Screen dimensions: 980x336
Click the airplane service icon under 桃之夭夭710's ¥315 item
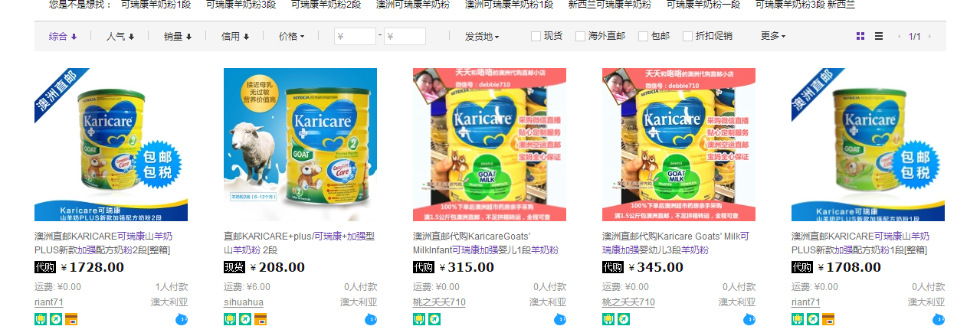coord(434,319)
